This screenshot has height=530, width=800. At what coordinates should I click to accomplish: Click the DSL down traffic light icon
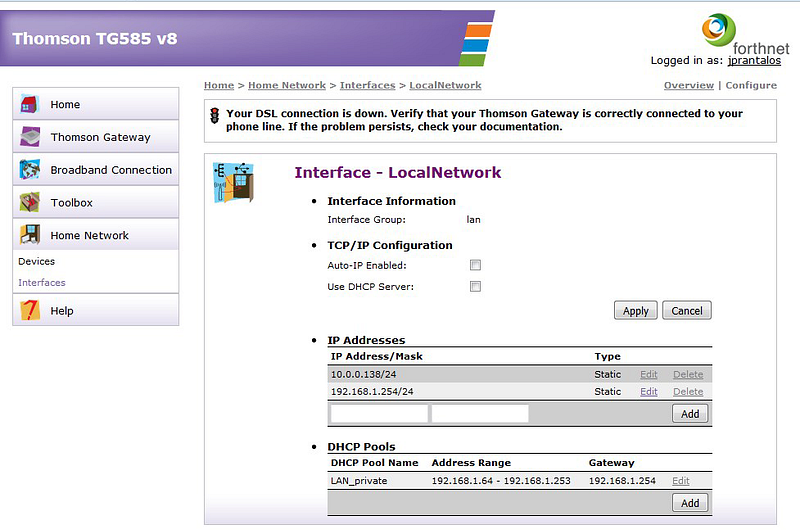coord(215,116)
